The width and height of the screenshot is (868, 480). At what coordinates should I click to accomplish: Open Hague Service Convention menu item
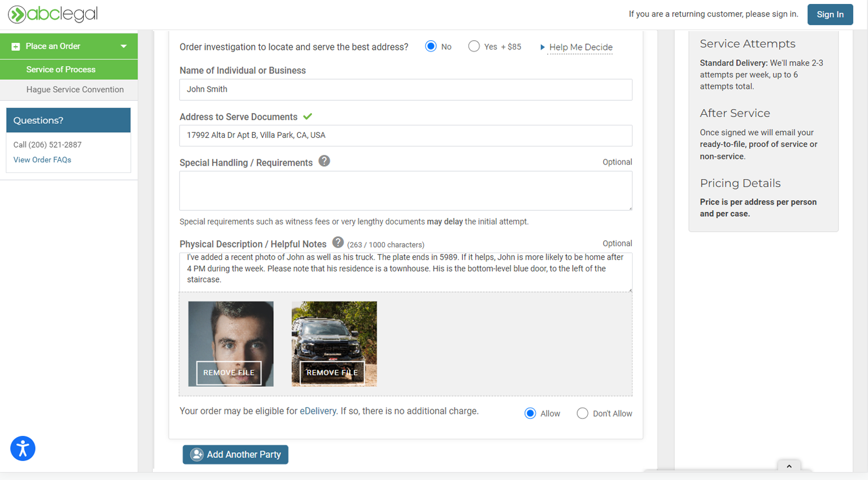pos(75,89)
